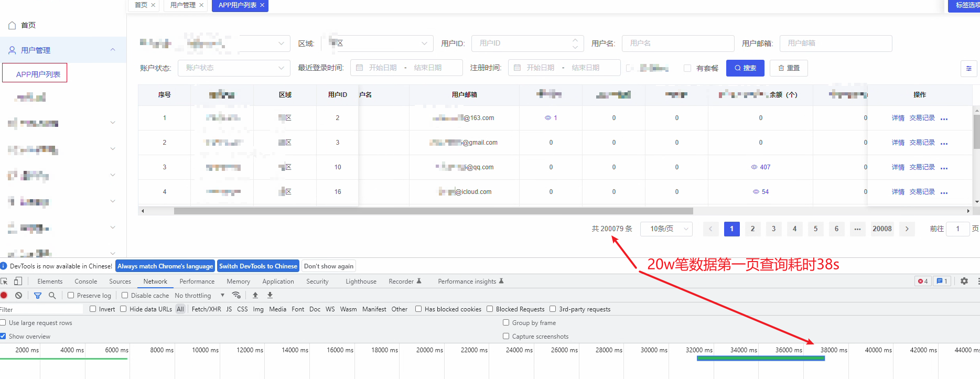
Task: Check the Disable cache option
Action: (125, 296)
